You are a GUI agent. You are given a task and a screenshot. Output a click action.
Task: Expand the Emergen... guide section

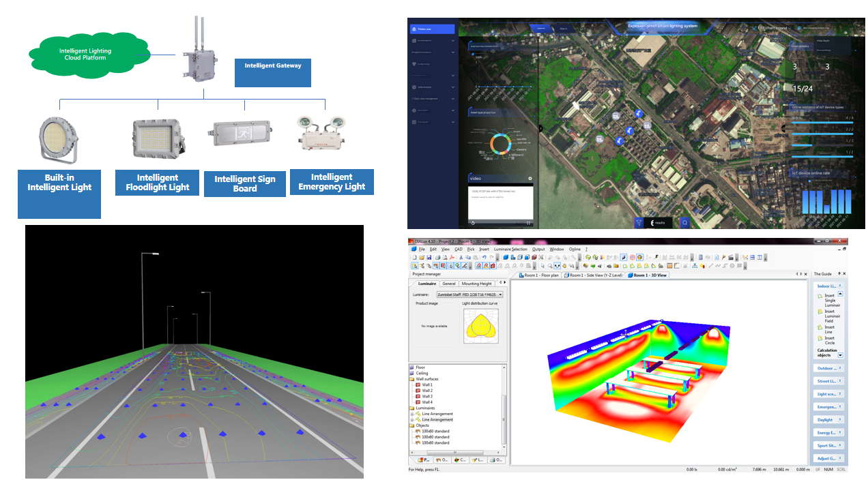tap(840, 407)
